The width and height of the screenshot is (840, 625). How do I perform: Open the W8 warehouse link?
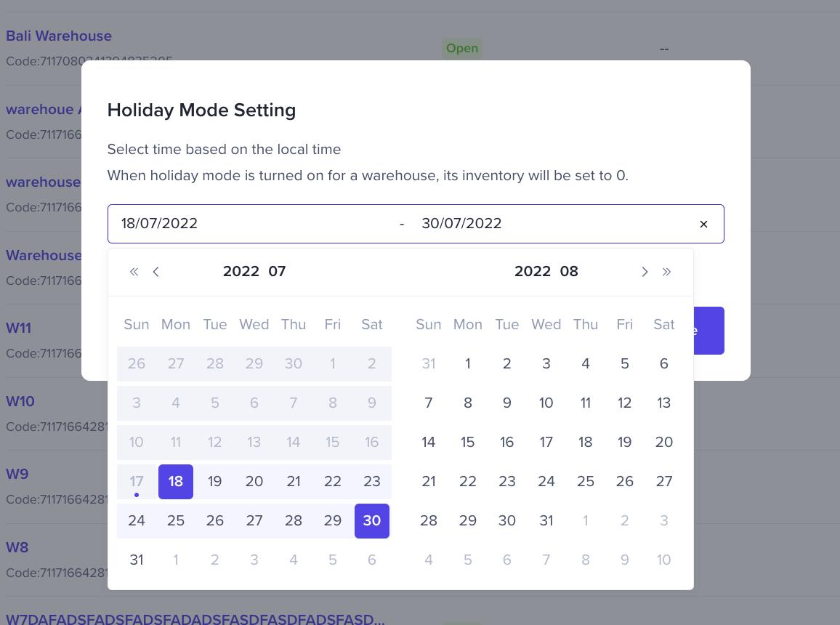point(17,548)
